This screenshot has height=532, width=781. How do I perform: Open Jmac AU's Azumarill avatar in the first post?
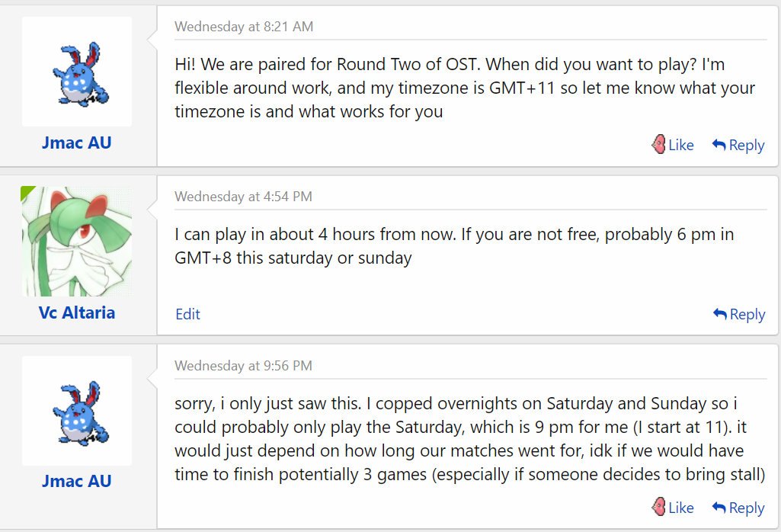point(77,72)
